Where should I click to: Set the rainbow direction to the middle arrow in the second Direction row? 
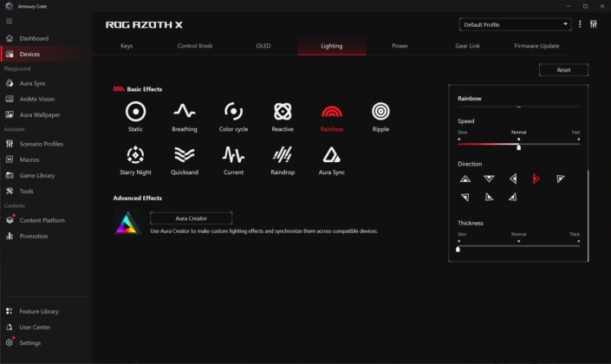(x=489, y=198)
